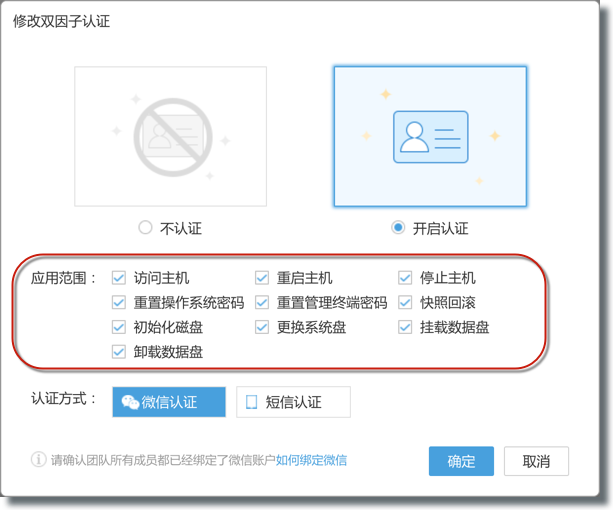The image size is (613, 510).
Task: Select the 不认证 radio button
Action: click(x=145, y=227)
